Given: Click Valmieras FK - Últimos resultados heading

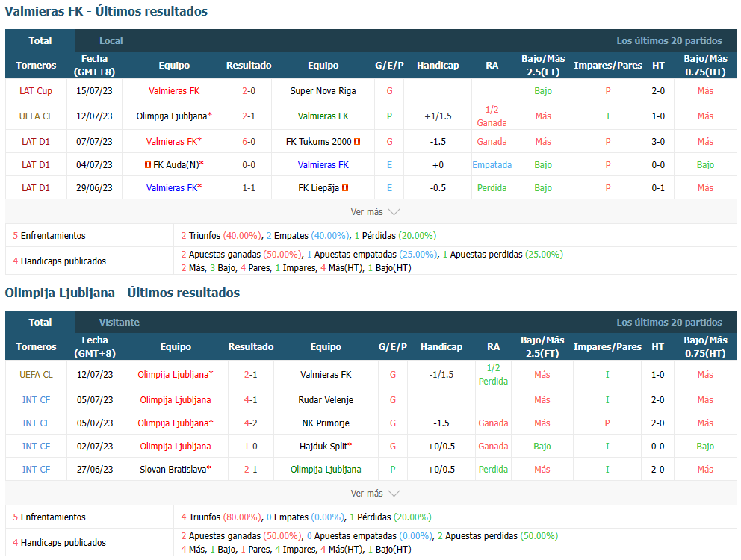Looking at the screenshot, I should tap(106, 11).
